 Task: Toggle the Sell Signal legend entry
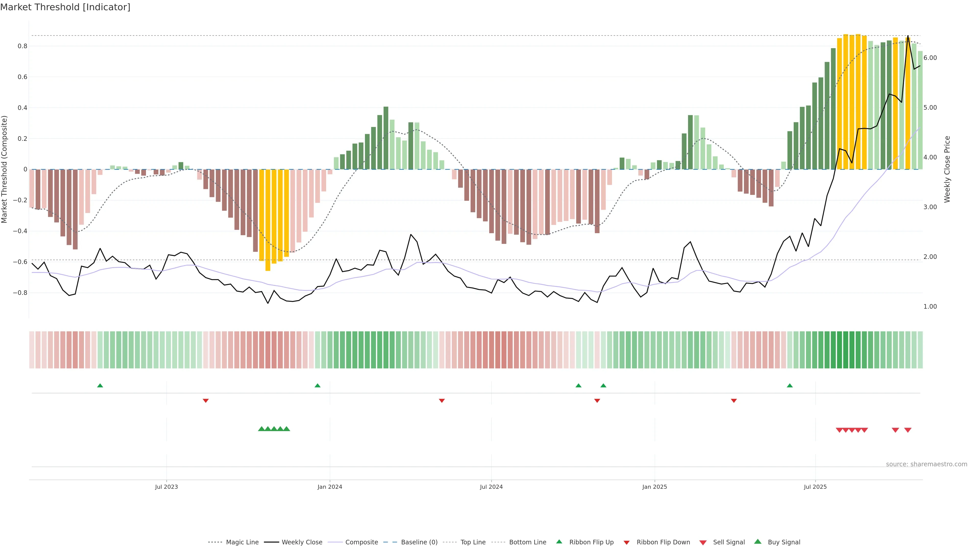(729, 542)
